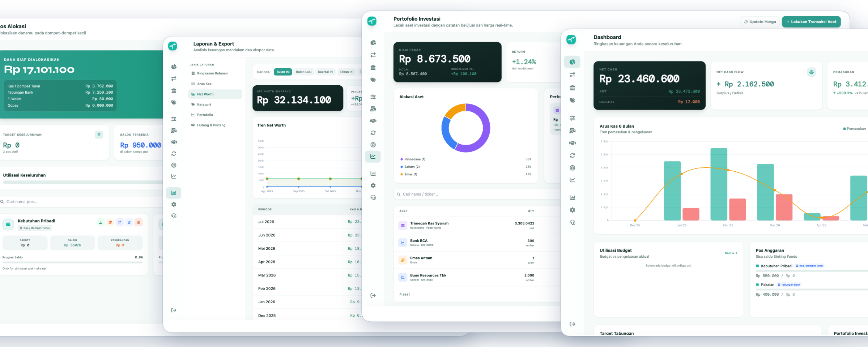Click the purple Reksadana segment of donut chart
Image resolution: width=868 pixels, height=347 pixels.
[481, 134]
